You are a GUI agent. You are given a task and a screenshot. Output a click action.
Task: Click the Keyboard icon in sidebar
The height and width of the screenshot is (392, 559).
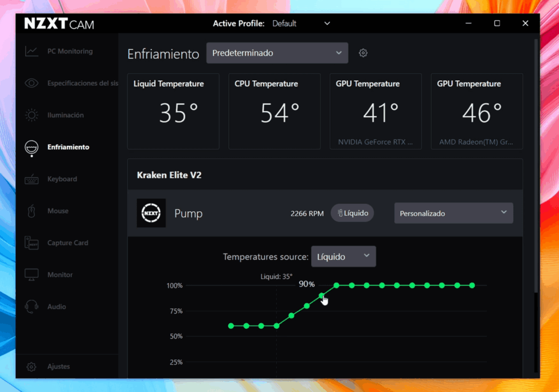point(31,179)
